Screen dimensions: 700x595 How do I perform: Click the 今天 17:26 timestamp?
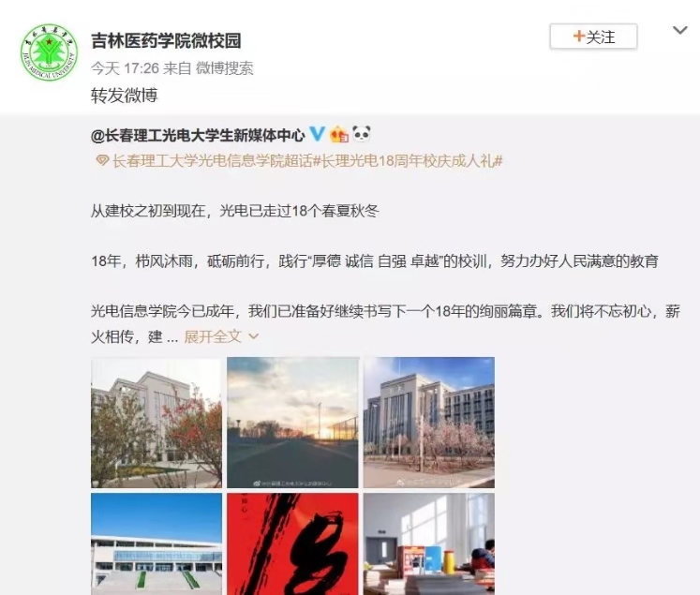125,68
